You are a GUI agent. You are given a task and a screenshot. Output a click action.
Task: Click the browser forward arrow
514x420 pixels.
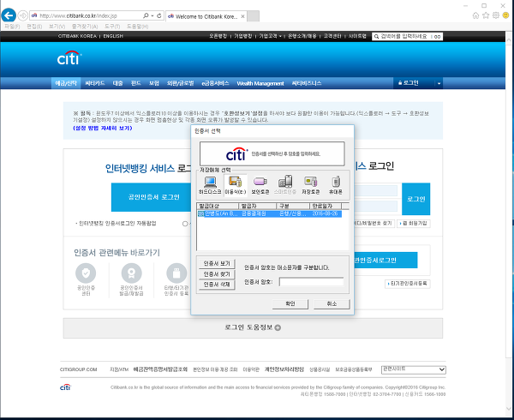click(x=22, y=15)
